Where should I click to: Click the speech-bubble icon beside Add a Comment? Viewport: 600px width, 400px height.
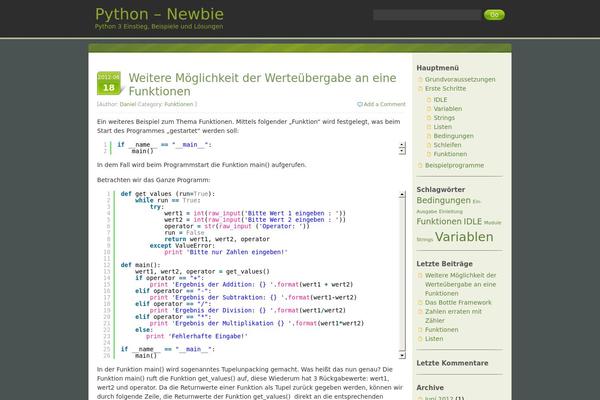[x=360, y=104]
